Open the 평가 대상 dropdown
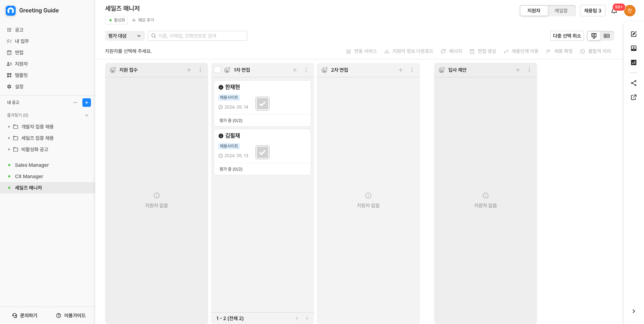 tap(125, 36)
